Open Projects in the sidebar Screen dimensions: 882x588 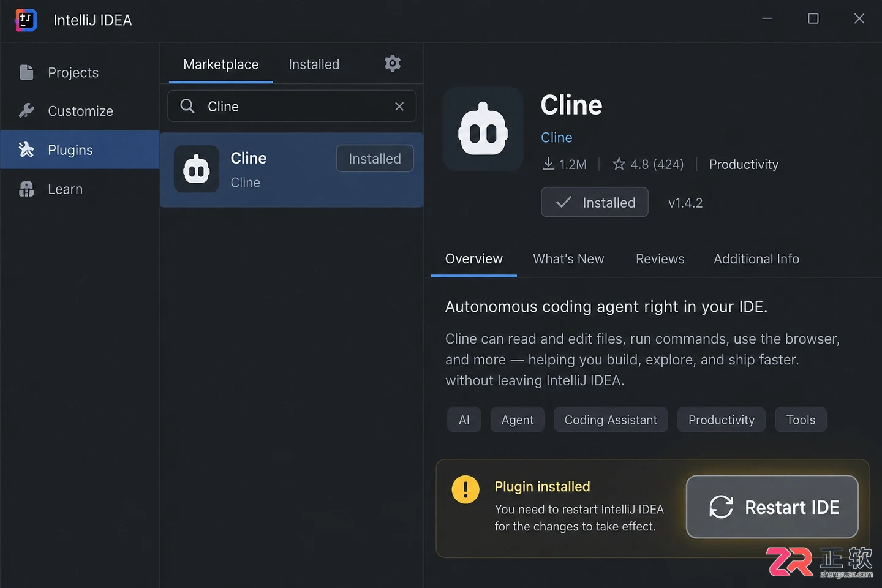point(80,72)
